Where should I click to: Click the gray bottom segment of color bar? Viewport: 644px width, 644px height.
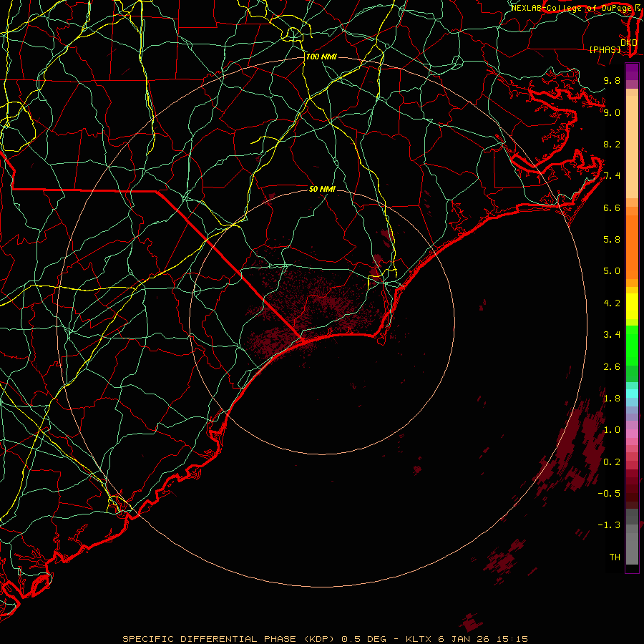tap(632, 544)
